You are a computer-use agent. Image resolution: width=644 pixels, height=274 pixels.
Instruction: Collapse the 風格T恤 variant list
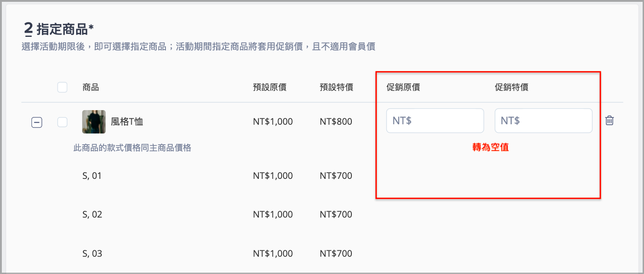[x=37, y=122]
